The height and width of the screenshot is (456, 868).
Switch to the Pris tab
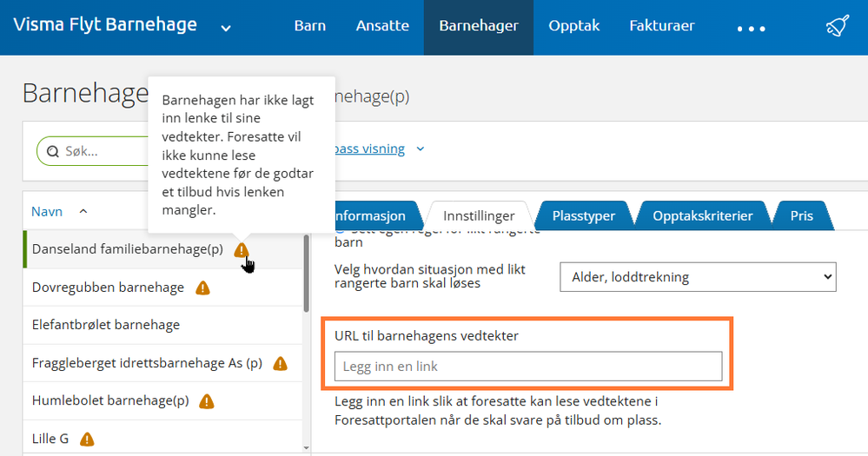tap(802, 215)
